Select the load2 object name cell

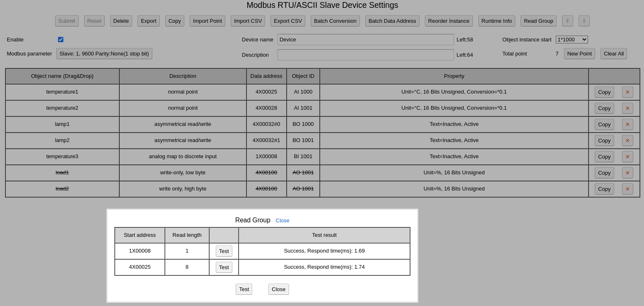tap(62, 189)
